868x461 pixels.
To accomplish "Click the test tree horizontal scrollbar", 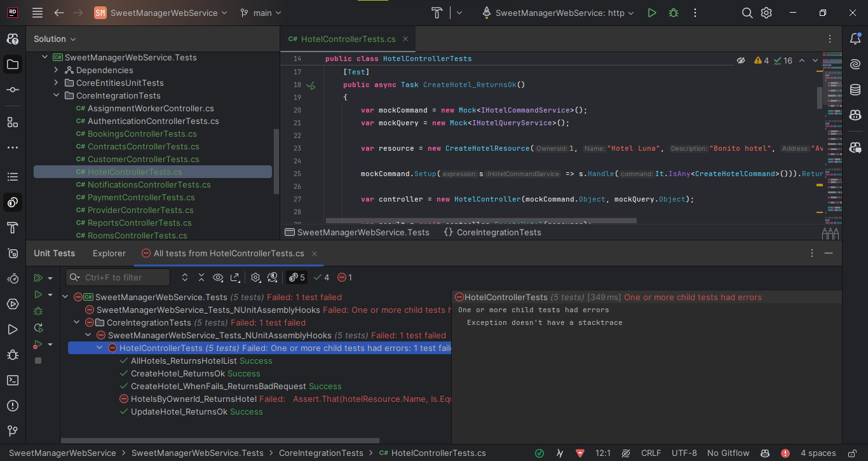I will (221, 440).
